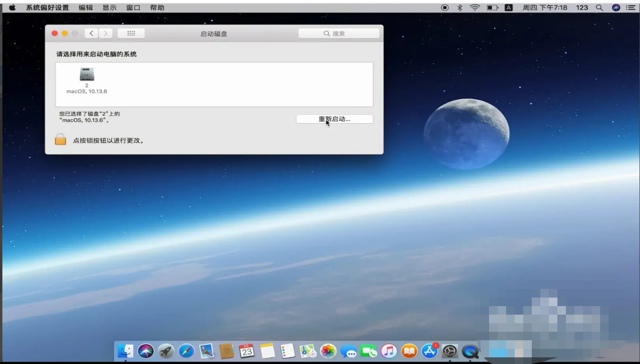
Task: Click the search field (搜索)
Action: [x=339, y=34]
